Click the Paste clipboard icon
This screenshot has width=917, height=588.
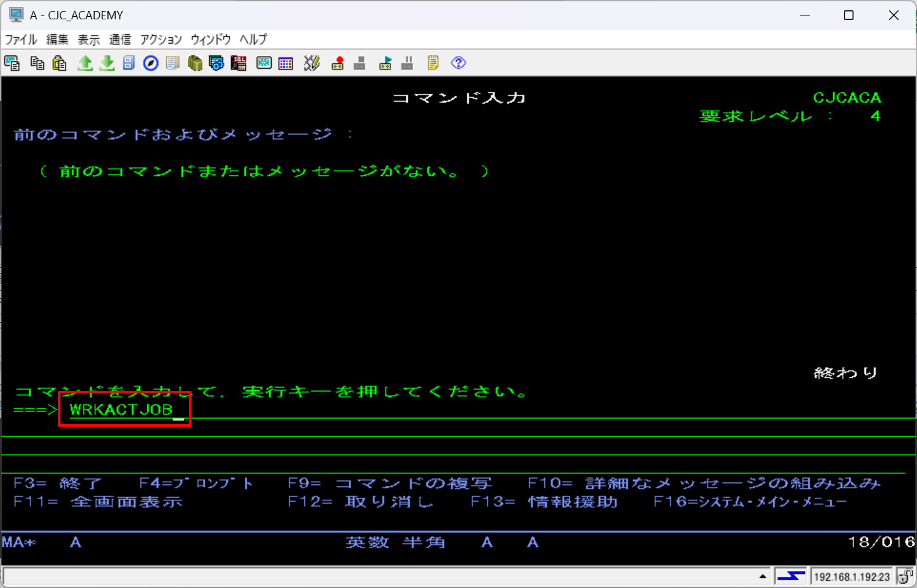pos(59,63)
